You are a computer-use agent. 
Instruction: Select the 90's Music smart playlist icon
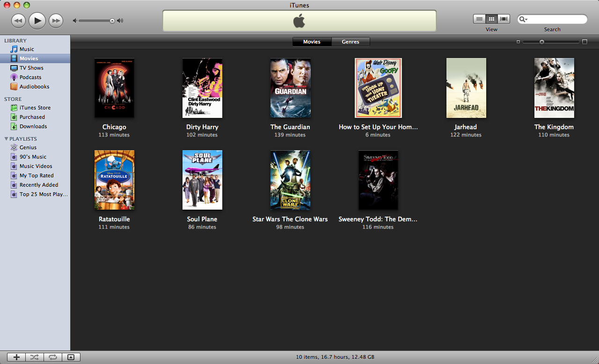tap(14, 157)
